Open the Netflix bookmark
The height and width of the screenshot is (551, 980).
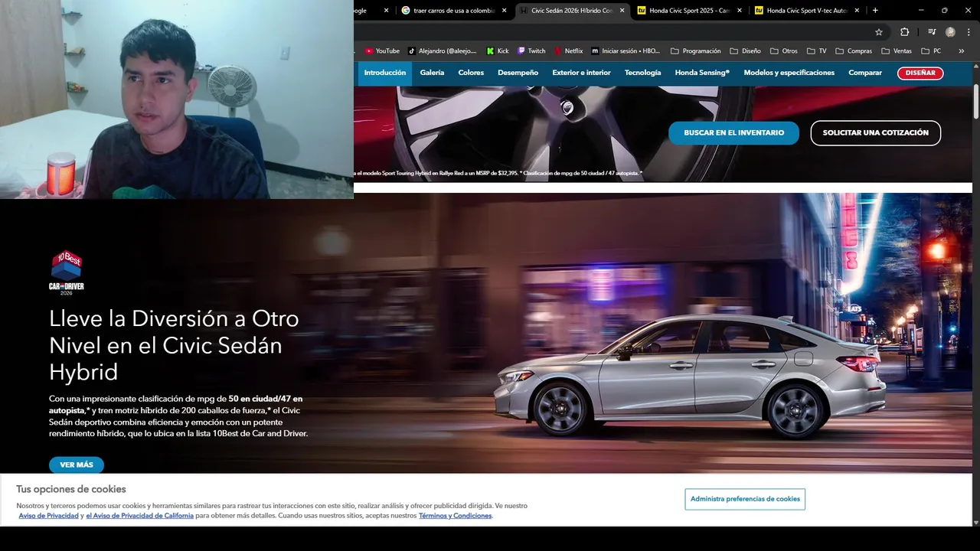click(568, 51)
